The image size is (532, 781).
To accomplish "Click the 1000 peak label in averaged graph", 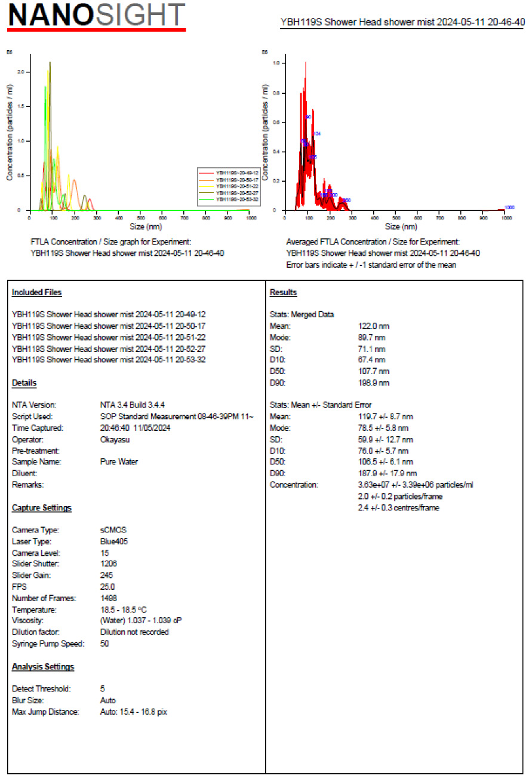I will (x=509, y=207).
